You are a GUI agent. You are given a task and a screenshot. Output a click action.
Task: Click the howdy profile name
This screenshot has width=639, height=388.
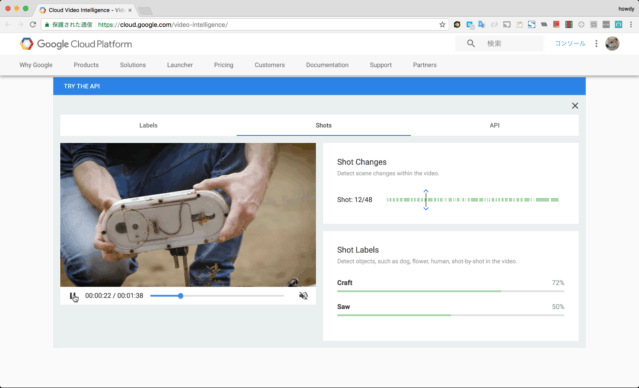point(626,9)
